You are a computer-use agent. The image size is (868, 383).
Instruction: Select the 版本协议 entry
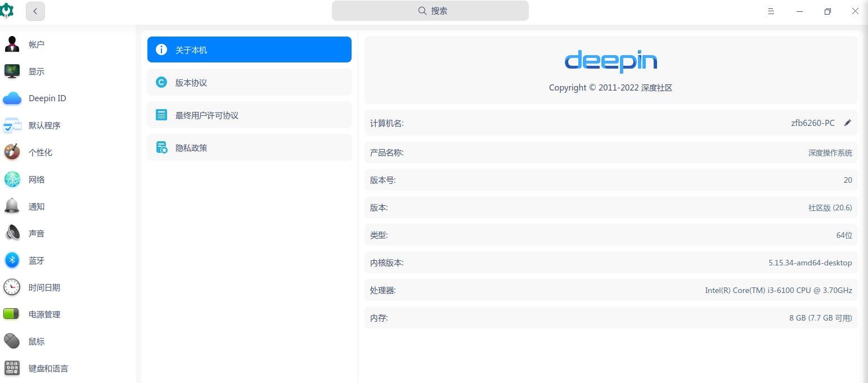point(249,82)
